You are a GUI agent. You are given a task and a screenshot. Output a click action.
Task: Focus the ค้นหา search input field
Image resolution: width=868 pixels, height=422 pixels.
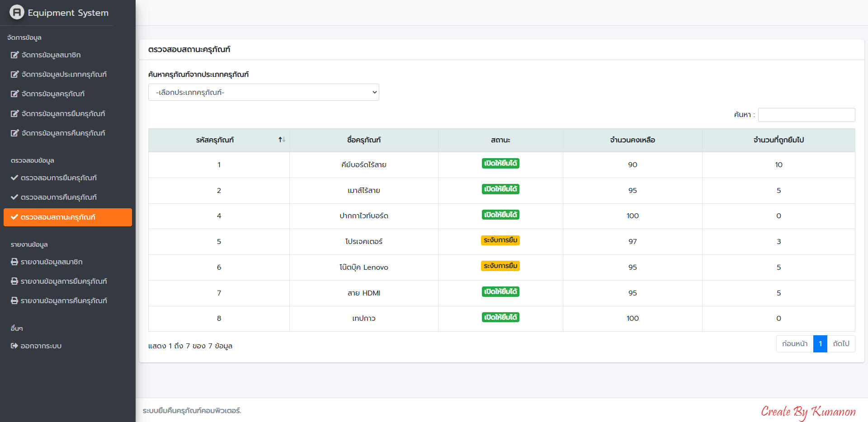(806, 115)
